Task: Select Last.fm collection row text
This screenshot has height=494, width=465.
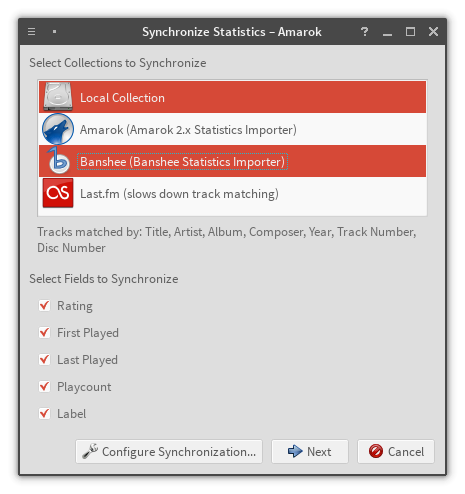Action: 179,194
